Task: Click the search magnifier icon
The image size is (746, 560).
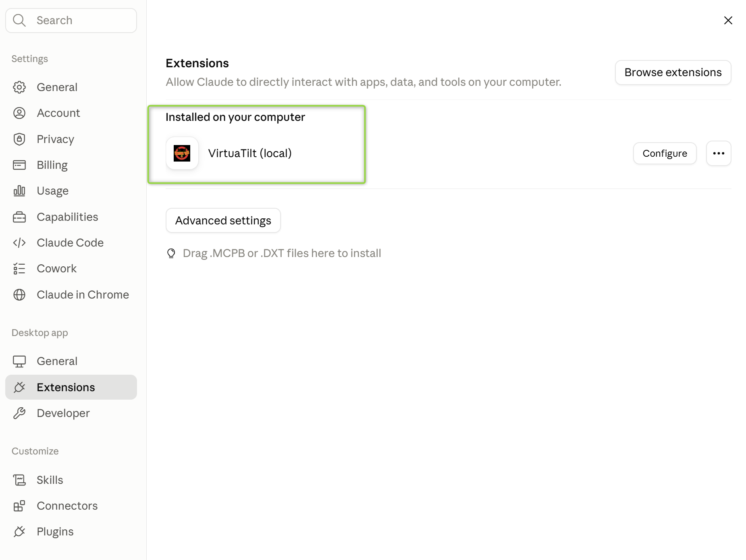Action: tap(19, 20)
